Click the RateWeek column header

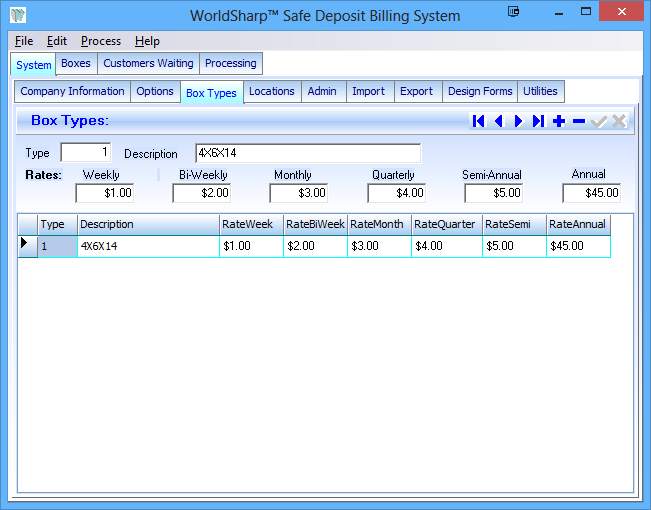252,225
